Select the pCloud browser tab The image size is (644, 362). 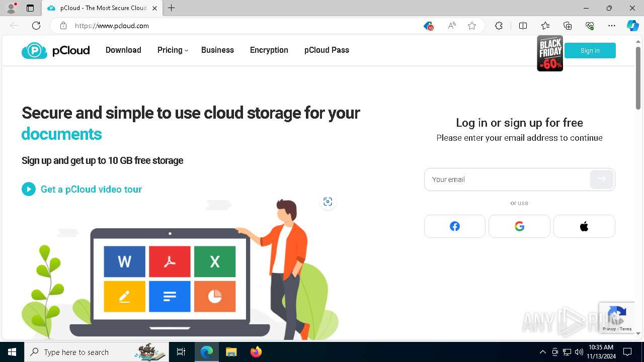[102, 8]
